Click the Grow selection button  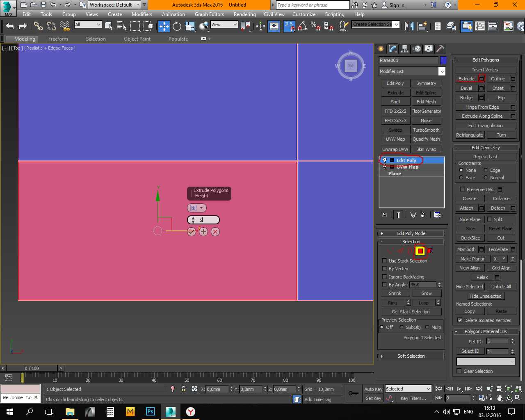[x=427, y=293]
